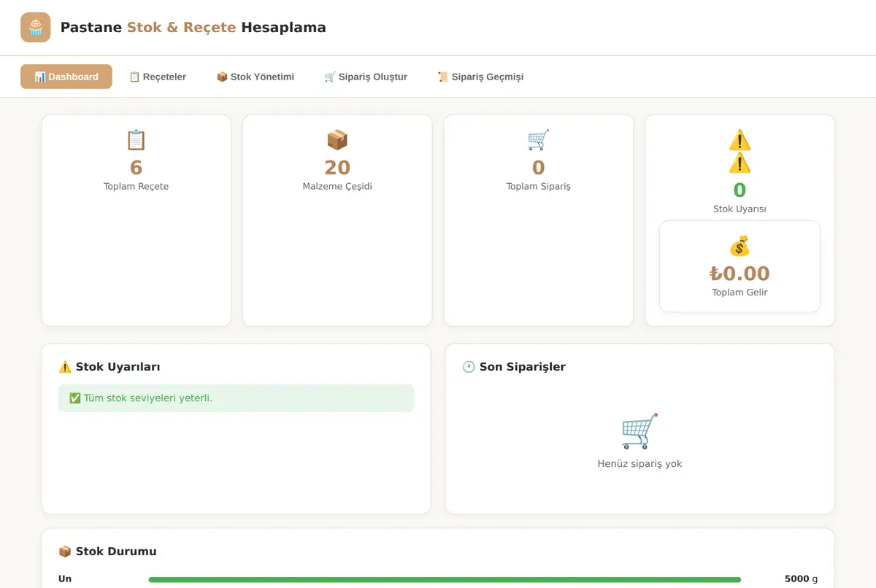Click the large cart icon above Henüz sipariş yok
Image resolution: width=876 pixels, height=588 pixels.
(640, 431)
